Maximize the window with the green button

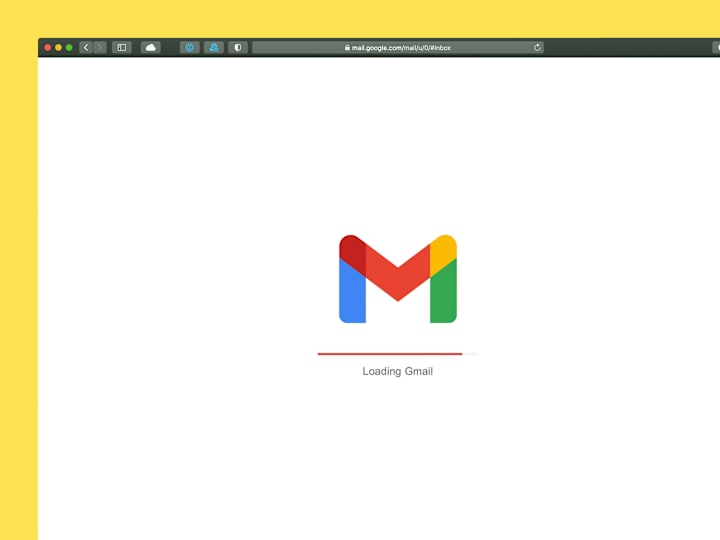click(x=69, y=47)
